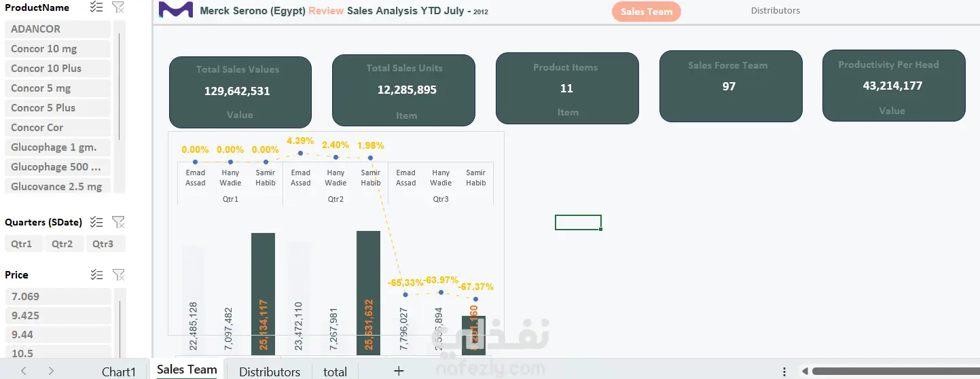The image size is (980, 379).
Task: Toggle Concor 5 Plus product filter
Action: pos(57,108)
